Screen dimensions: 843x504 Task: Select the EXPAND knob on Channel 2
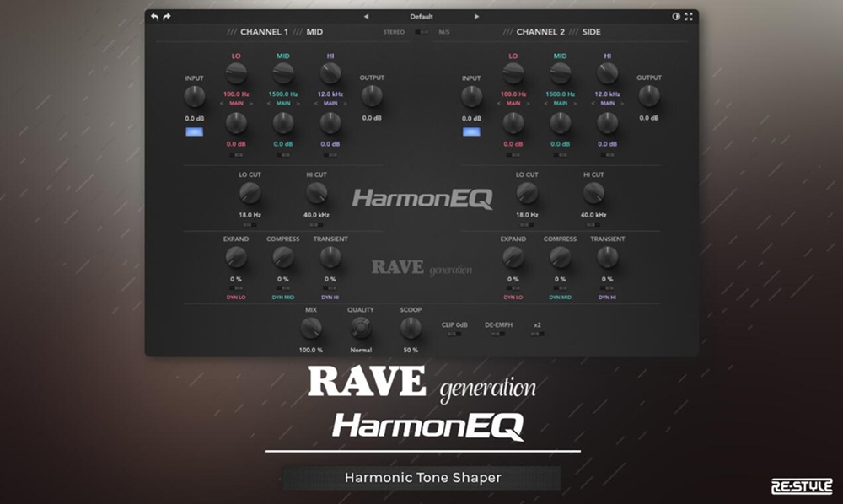tap(512, 257)
